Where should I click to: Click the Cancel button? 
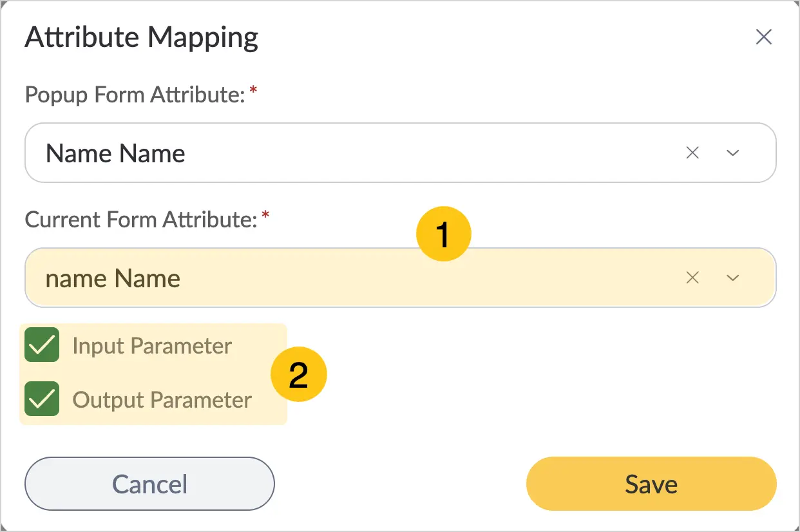pos(149,484)
